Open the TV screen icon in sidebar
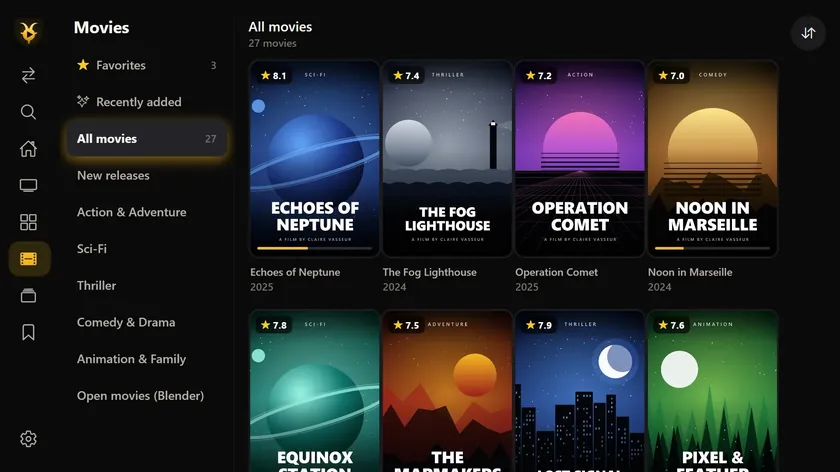 point(28,185)
